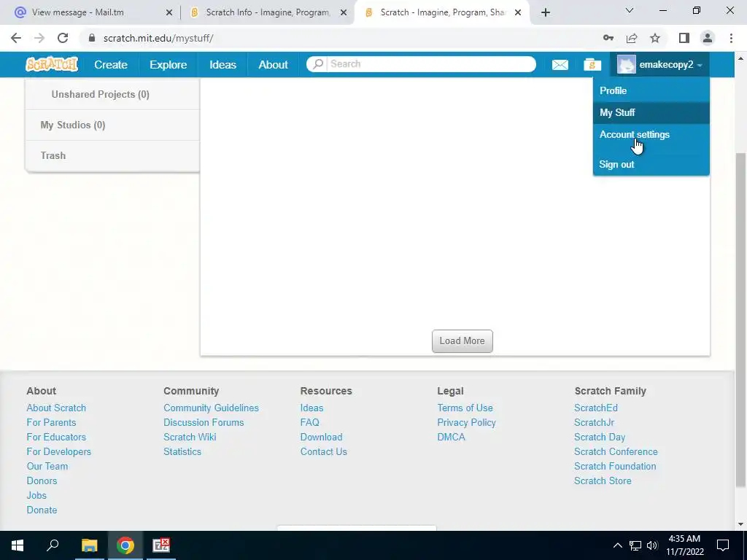Open Create in Scratch navbar
Viewport: 747px width, 560px height.
pos(111,64)
